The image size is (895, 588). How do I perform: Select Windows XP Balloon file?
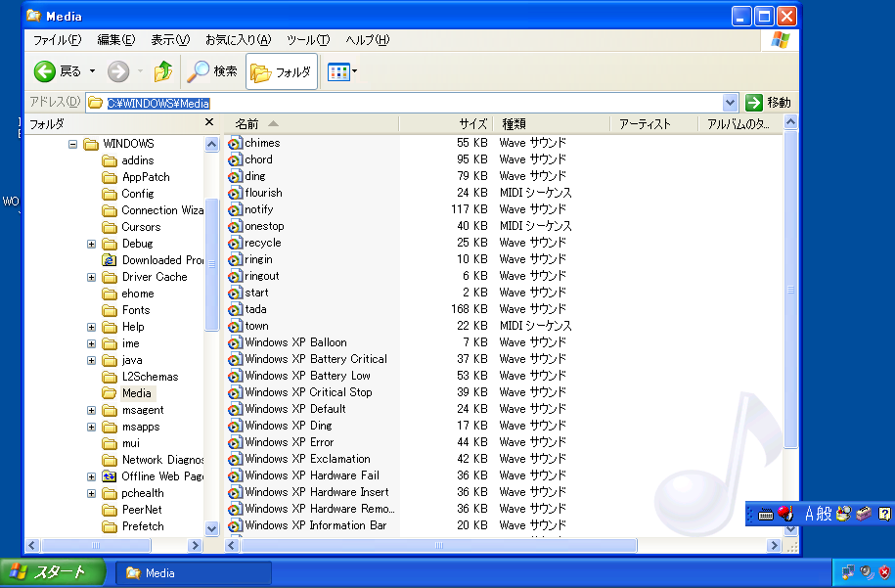point(295,342)
